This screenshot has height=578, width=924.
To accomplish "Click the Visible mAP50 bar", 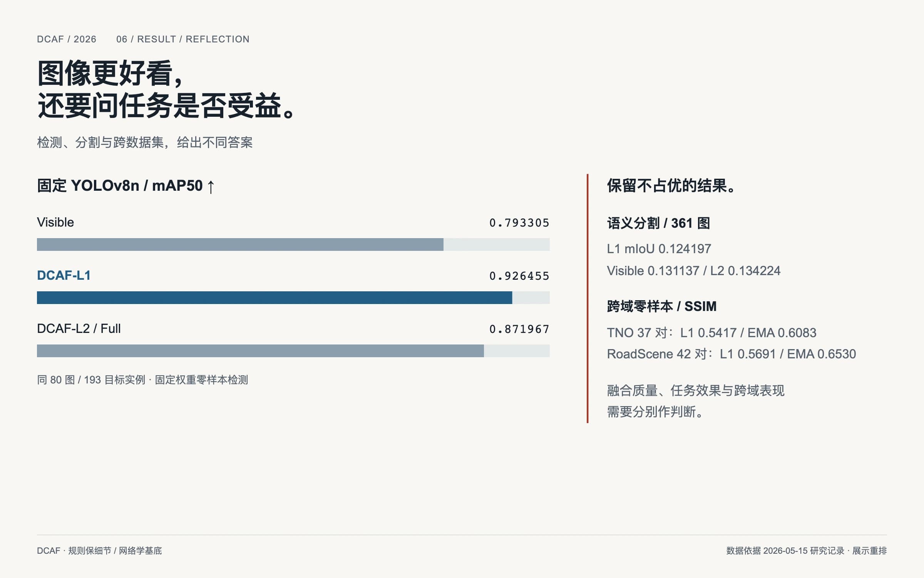I will click(293, 244).
